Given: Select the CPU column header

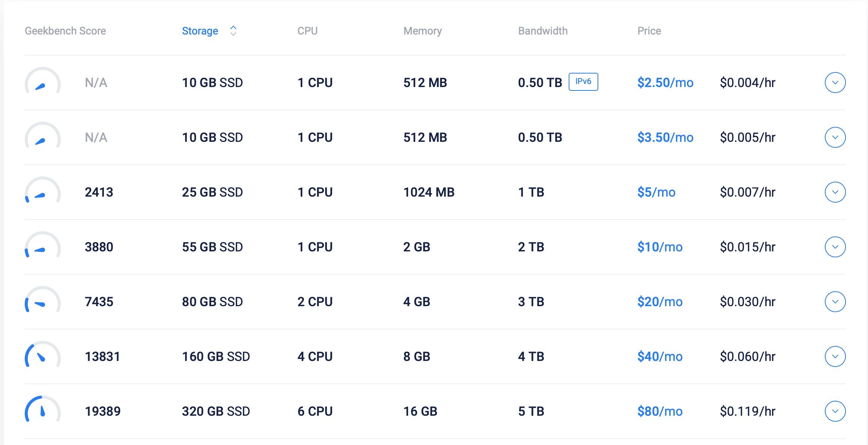Looking at the screenshot, I should 308,31.
